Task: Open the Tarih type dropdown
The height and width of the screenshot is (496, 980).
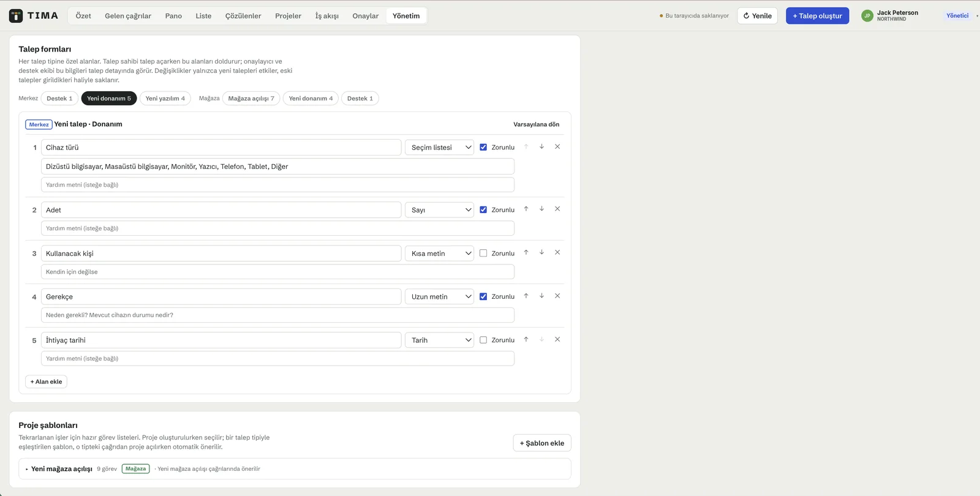Action: pos(439,340)
